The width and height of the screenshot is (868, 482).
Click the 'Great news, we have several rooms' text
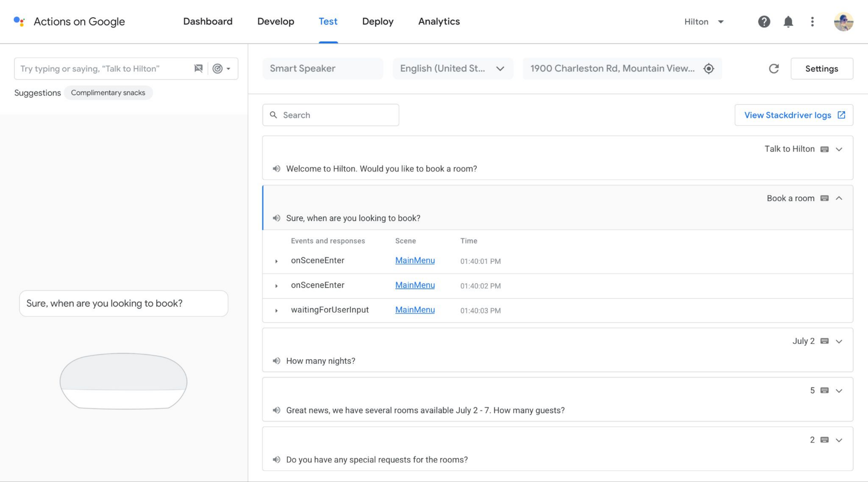[x=425, y=410]
